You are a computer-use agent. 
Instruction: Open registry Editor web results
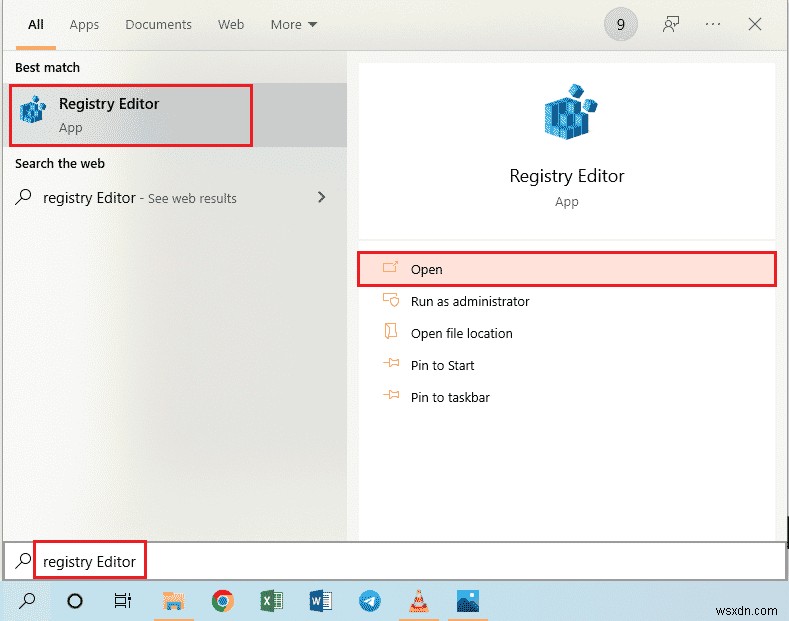click(x=175, y=198)
